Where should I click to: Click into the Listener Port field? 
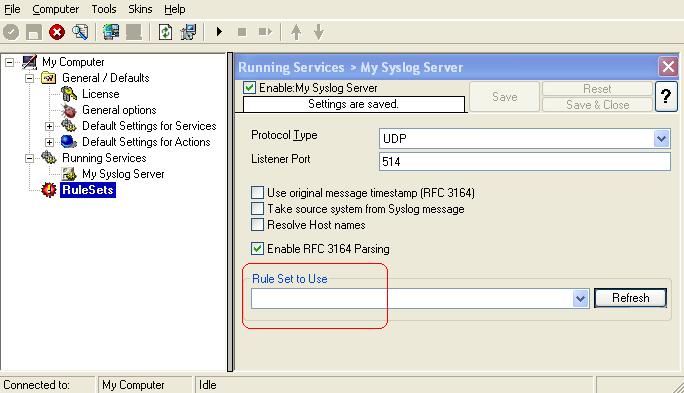click(x=525, y=161)
